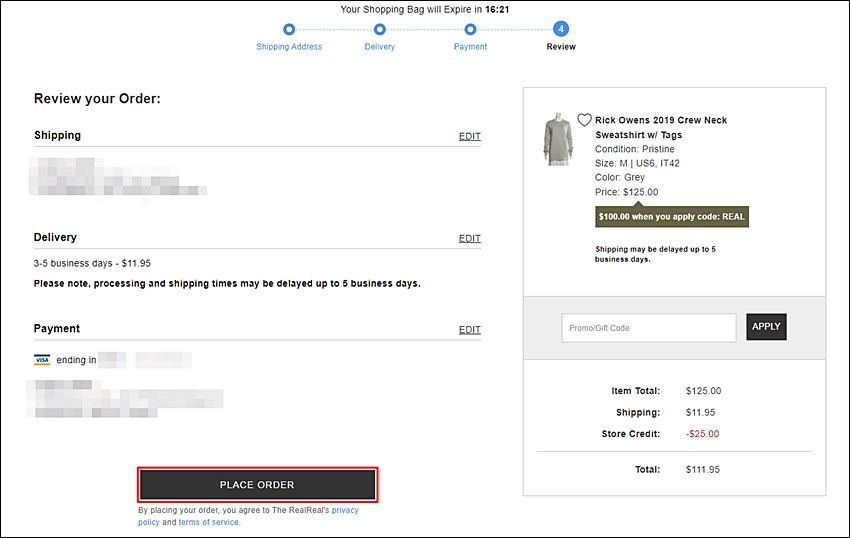Edit the Payment section

click(469, 329)
